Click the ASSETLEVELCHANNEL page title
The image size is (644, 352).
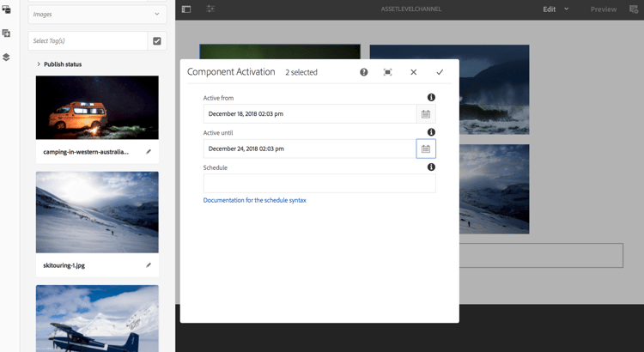(411, 9)
